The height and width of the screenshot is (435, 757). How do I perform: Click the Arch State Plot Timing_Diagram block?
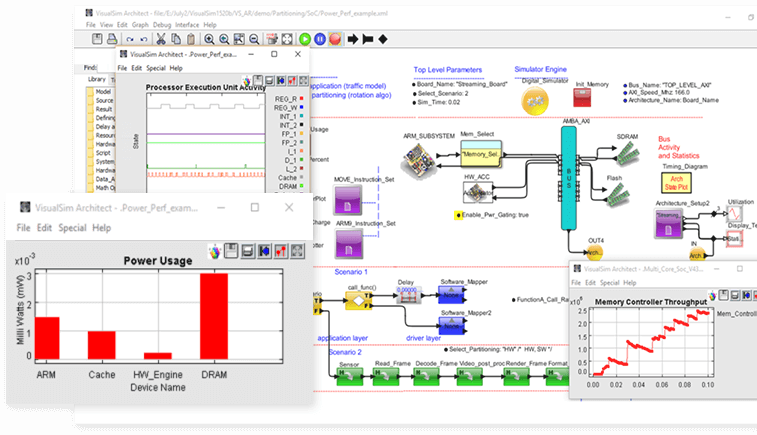(x=673, y=182)
